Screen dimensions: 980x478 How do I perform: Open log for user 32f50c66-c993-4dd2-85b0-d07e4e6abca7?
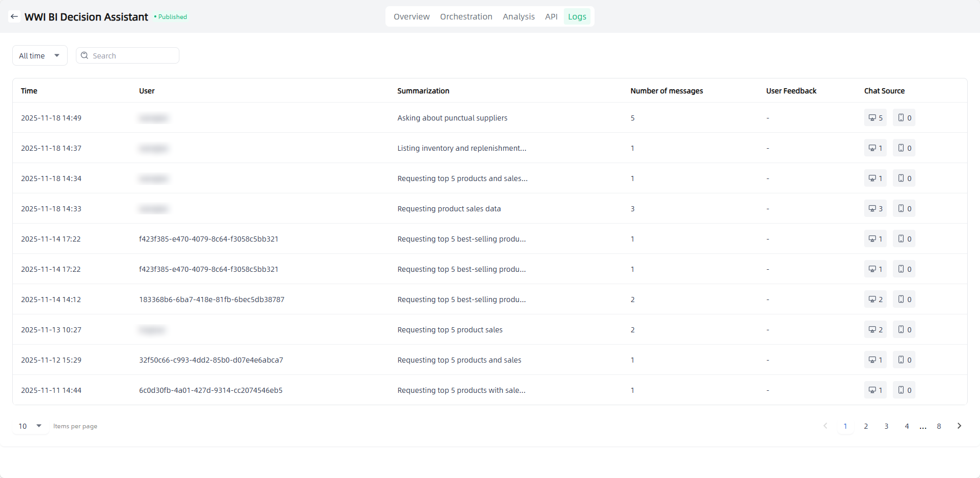point(211,360)
